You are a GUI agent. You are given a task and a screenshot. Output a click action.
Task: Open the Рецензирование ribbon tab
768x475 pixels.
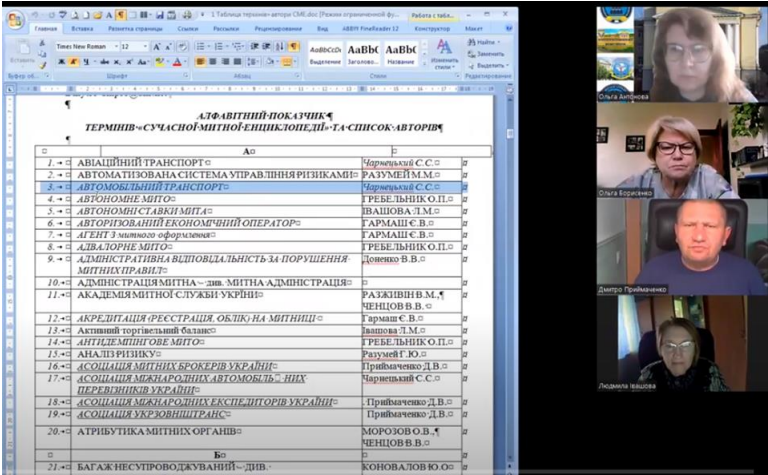click(278, 28)
